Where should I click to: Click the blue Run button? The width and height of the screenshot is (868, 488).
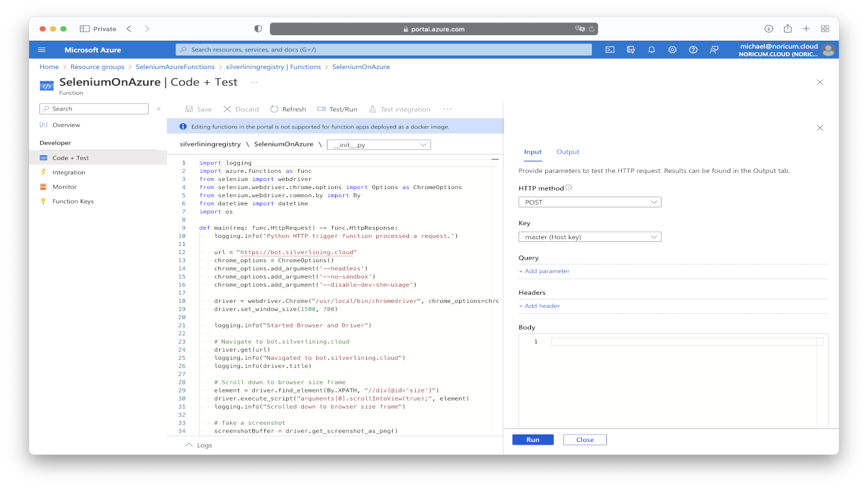533,440
